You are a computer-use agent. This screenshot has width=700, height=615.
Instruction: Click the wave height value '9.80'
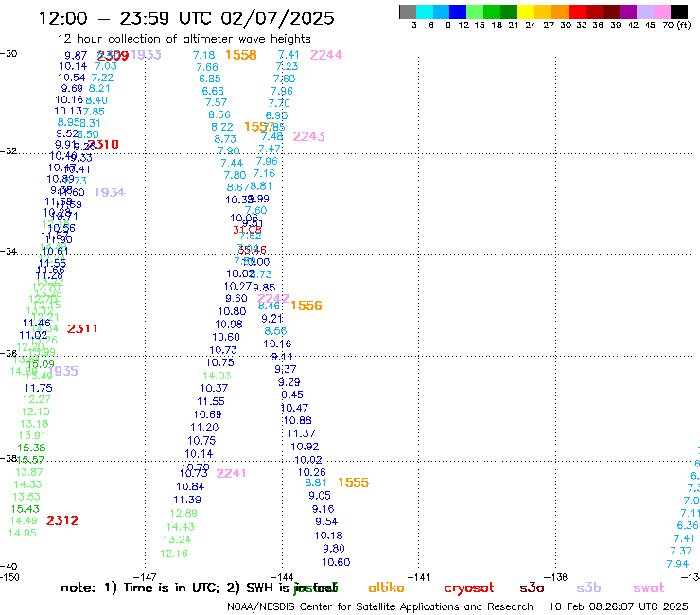[x=334, y=549]
